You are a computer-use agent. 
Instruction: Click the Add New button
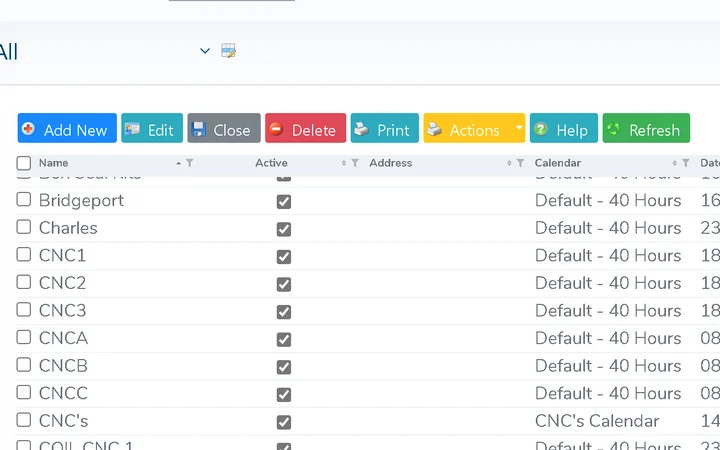click(67, 128)
